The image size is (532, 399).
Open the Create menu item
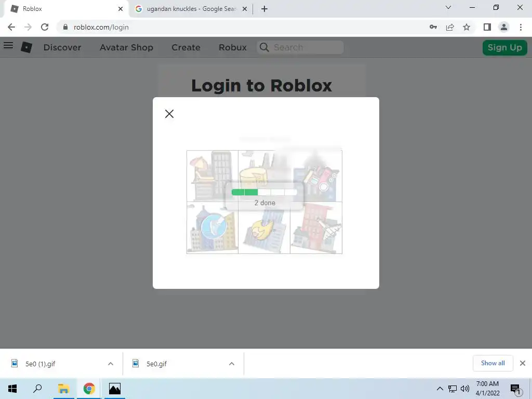coord(186,47)
